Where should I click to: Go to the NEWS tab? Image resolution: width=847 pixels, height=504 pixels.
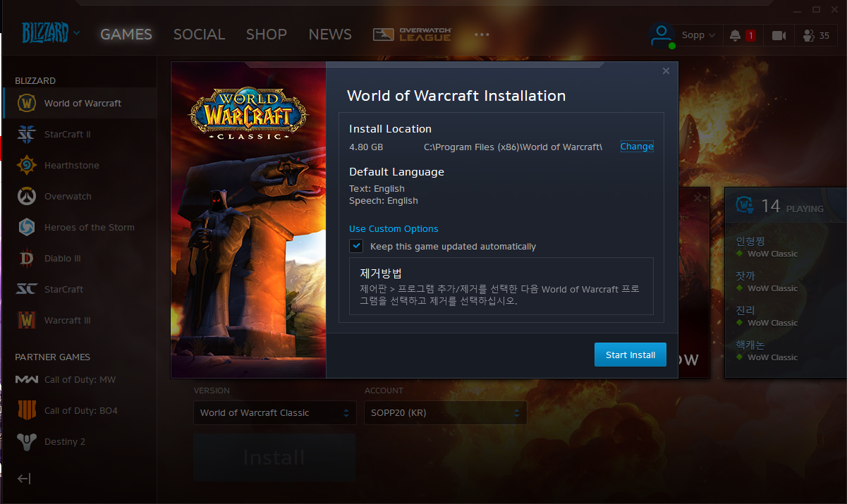tap(329, 35)
